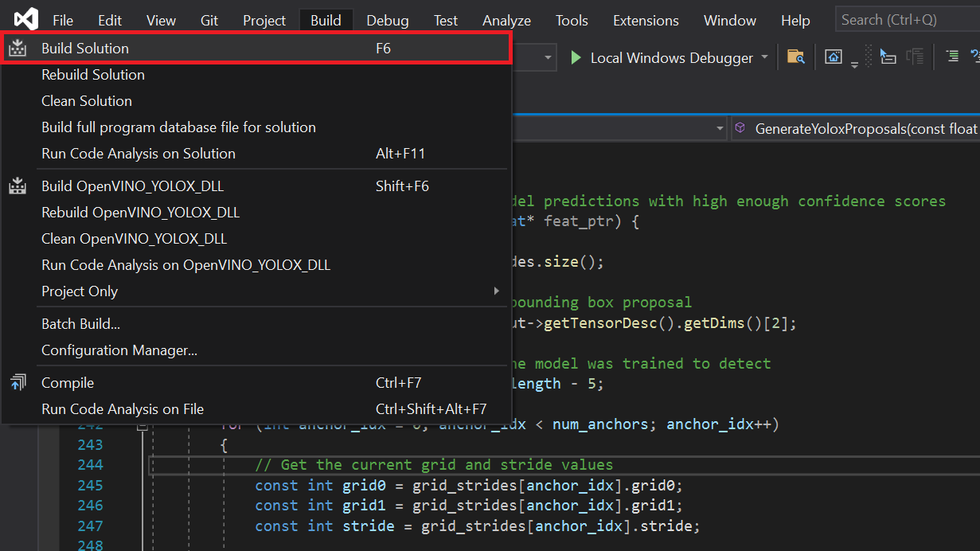Image resolution: width=980 pixels, height=551 pixels.
Task: Open the toolbar overflow options arrow
Action: pyautogui.click(x=854, y=64)
